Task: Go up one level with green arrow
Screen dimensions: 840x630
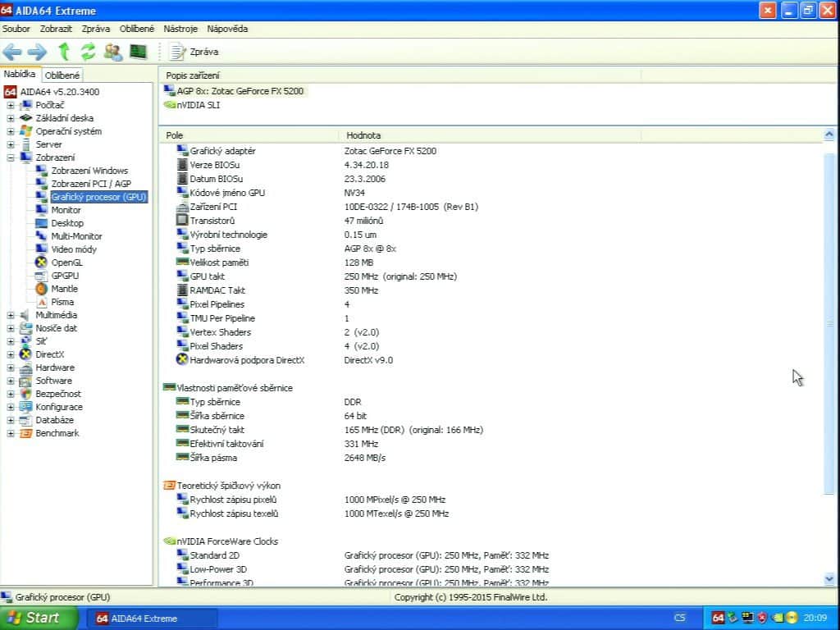Action: pos(64,52)
